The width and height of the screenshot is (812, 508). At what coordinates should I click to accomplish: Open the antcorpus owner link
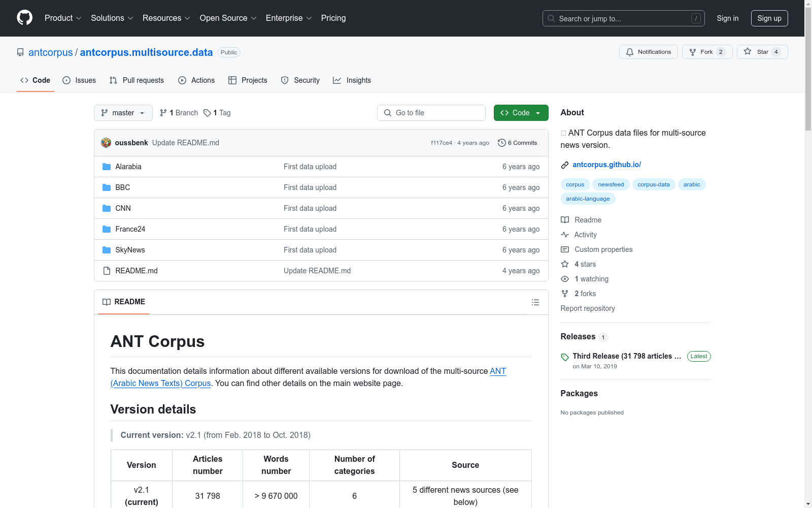pyautogui.click(x=51, y=52)
